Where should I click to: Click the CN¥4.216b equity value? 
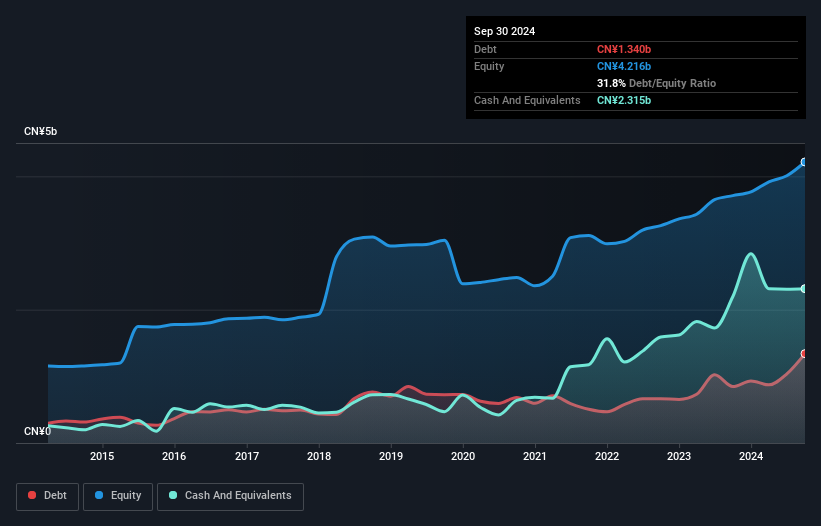click(x=624, y=66)
